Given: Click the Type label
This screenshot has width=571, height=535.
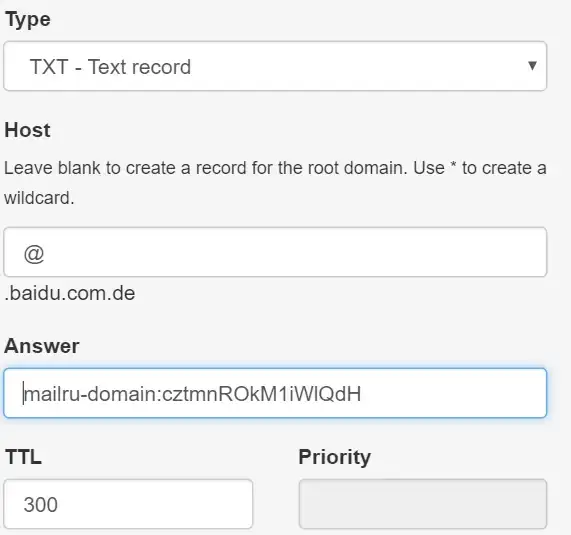Looking at the screenshot, I should pos(28,20).
